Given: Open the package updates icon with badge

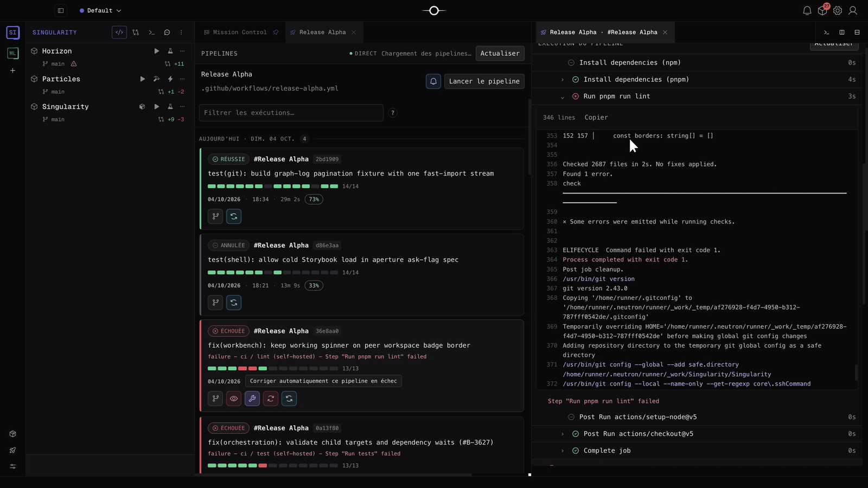Looking at the screenshot, I should point(822,10).
